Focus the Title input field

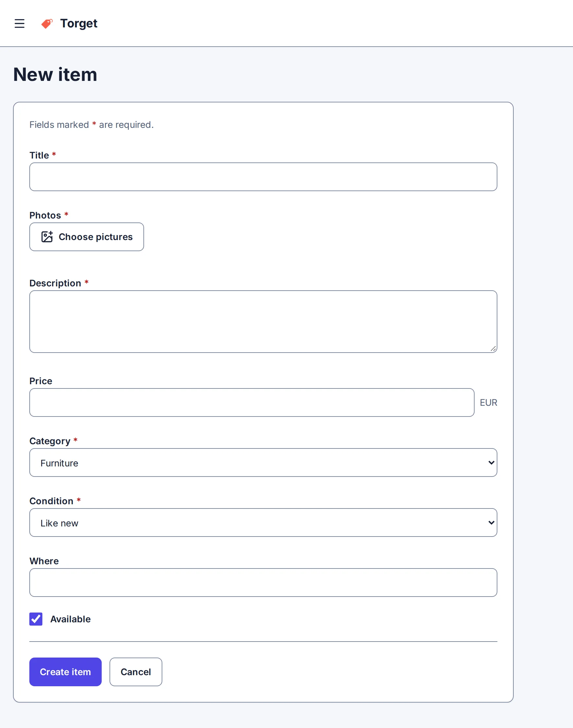point(263,177)
